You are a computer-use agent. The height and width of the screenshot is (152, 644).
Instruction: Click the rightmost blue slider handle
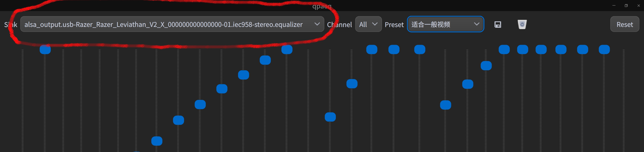tap(604, 50)
